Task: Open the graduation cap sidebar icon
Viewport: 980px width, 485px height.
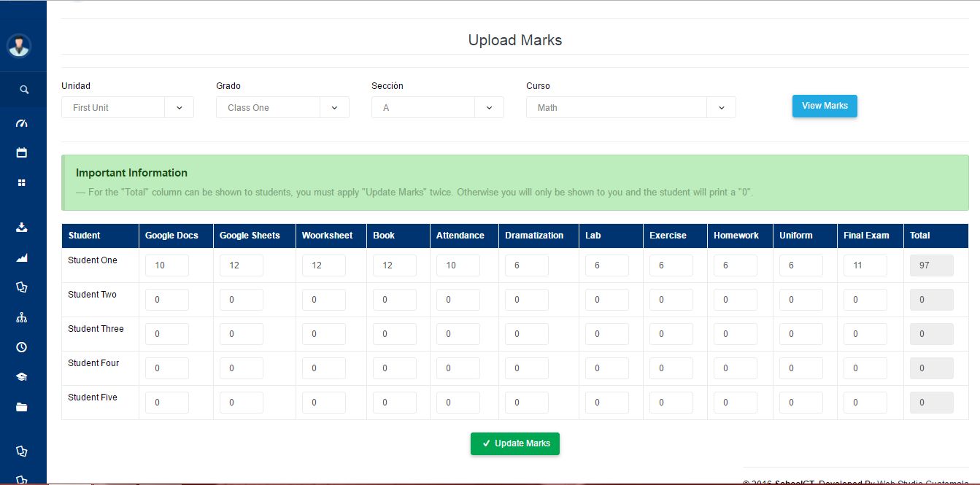Action: 21,377
